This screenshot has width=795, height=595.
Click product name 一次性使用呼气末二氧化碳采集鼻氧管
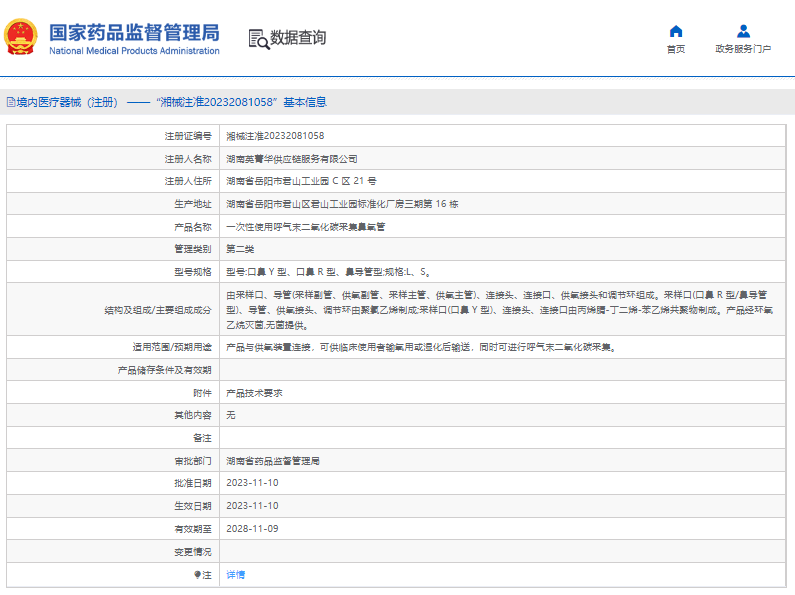(306, 227)
